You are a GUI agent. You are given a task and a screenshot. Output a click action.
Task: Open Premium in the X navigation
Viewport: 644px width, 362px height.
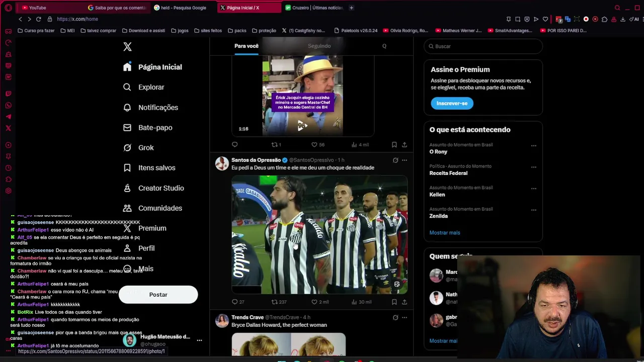[145, 228]
